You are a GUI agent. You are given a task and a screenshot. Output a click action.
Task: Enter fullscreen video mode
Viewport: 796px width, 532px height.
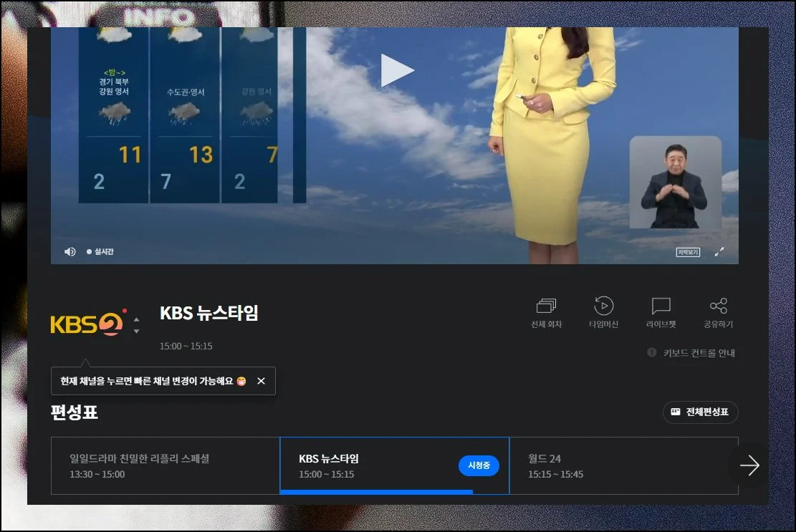point(719,252)
